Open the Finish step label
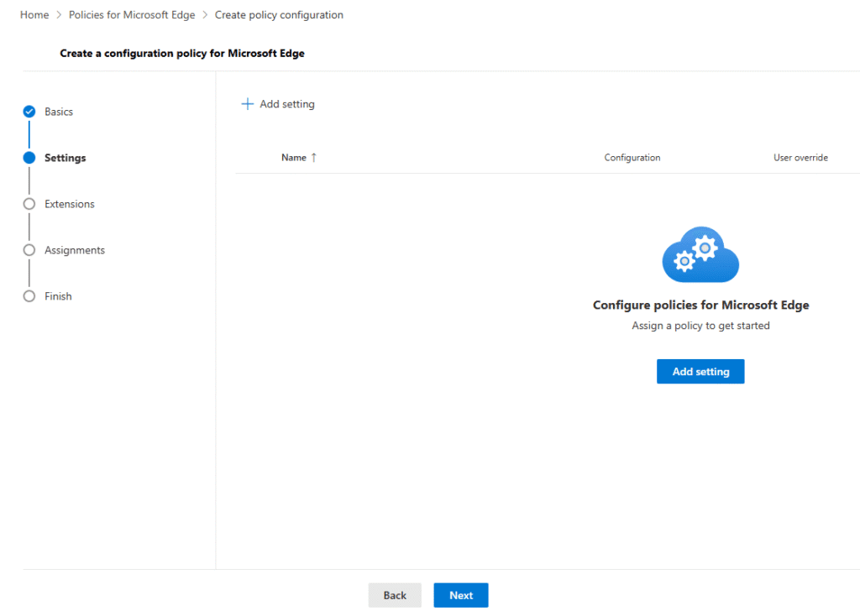860x616 pixels. 58,296
